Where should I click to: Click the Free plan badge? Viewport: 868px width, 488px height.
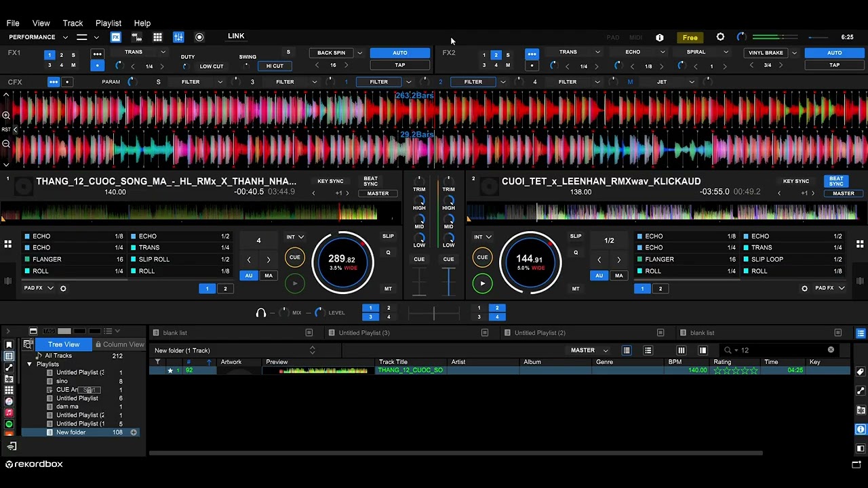pos(690,37)
